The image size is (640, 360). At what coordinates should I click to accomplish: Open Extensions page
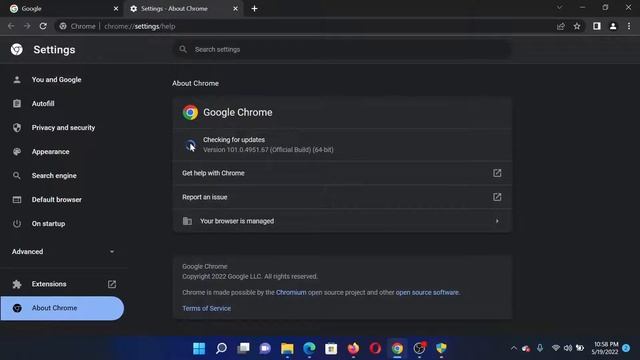(x=49, y=284)
